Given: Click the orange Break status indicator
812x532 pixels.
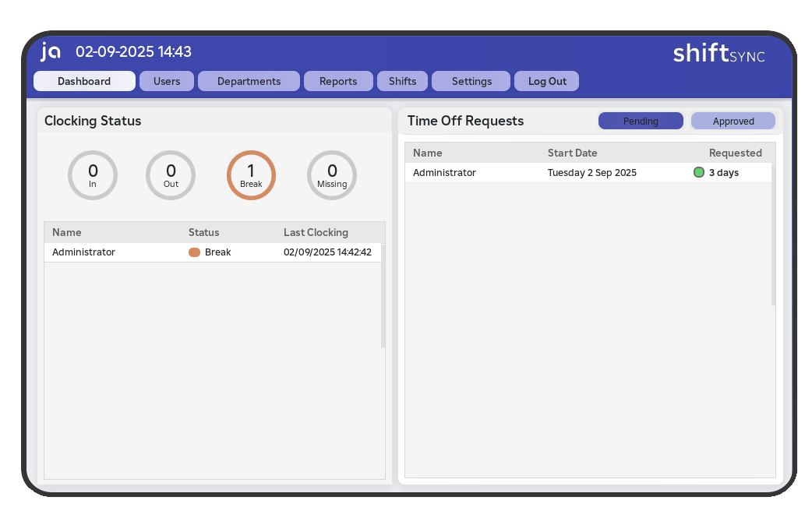Looking at the screenshot, I should coord(195,252).
